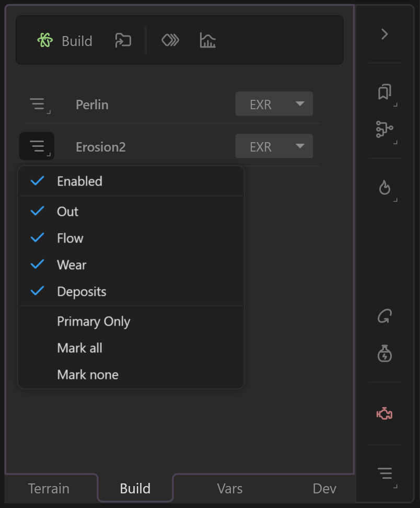Image resolution: width=420 pixels, height=508 pixels.
Task: Click the Build button label
Action: (x=77, y=41)
